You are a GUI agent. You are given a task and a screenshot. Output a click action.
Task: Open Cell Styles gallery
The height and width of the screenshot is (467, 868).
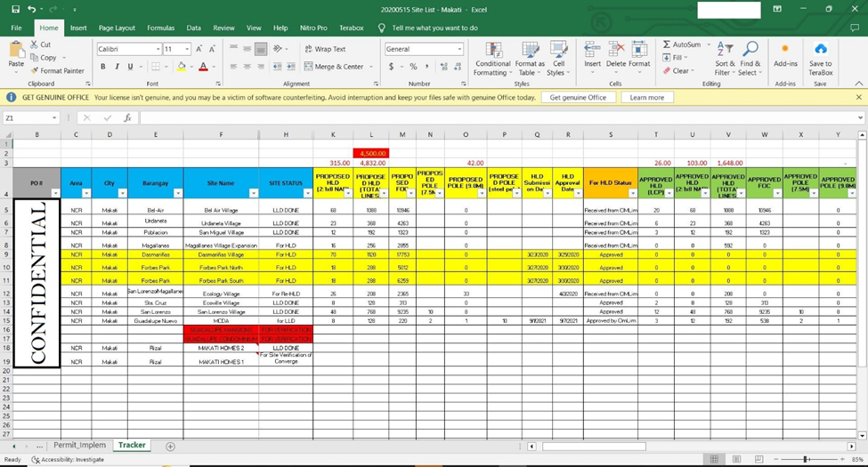(558, 60)
